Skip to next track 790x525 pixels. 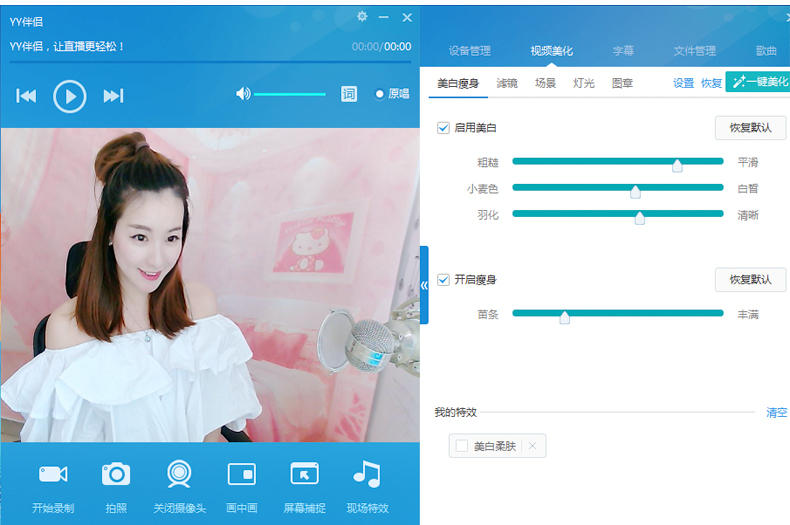pyautogui.click(x=113, y=96)
